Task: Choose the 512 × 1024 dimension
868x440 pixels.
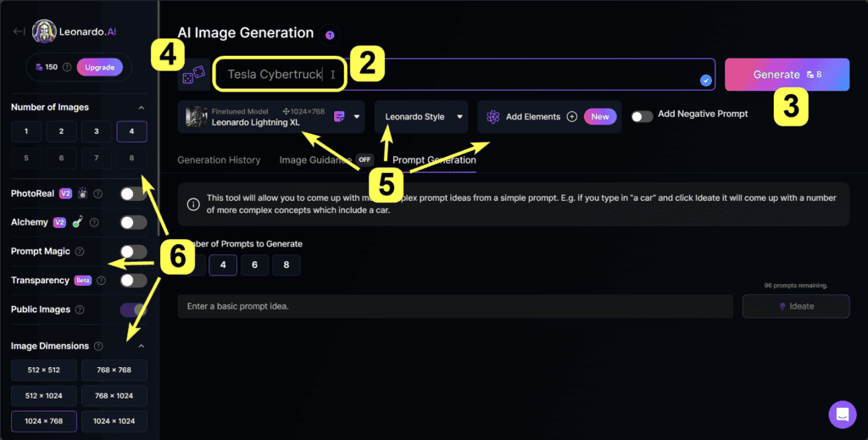Action: 44,396
